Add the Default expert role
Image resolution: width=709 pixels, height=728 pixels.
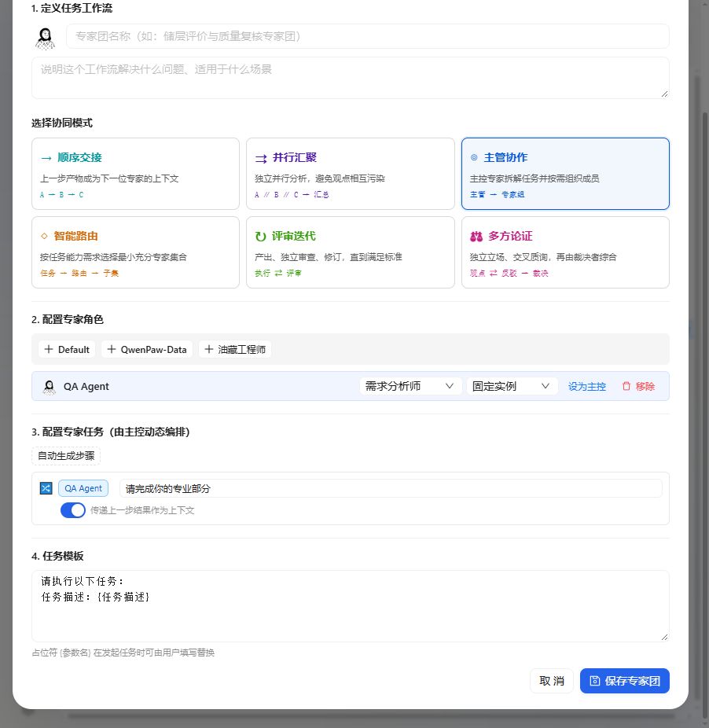[67, 350]
